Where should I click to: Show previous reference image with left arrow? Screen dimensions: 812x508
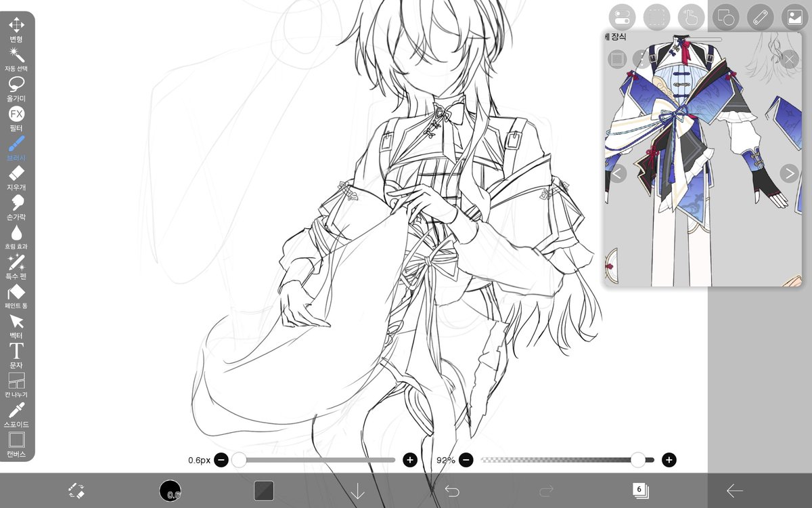[x=616, y=173]
